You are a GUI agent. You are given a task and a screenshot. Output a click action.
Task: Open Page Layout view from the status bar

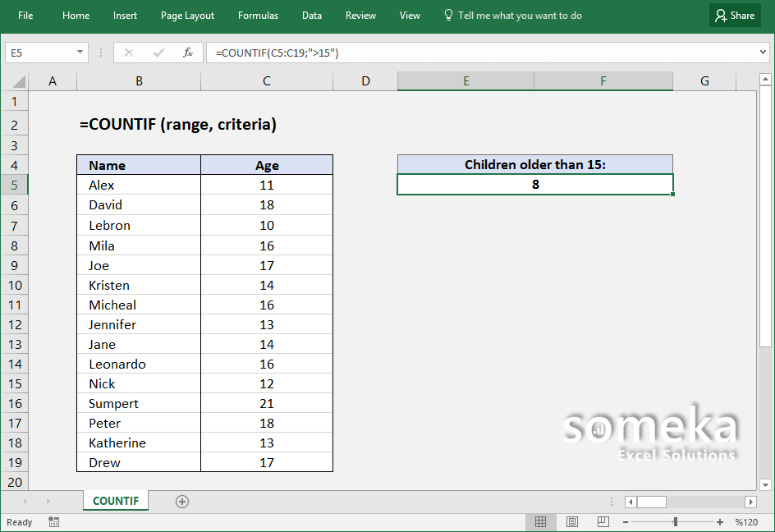click(x=572, y=521)
